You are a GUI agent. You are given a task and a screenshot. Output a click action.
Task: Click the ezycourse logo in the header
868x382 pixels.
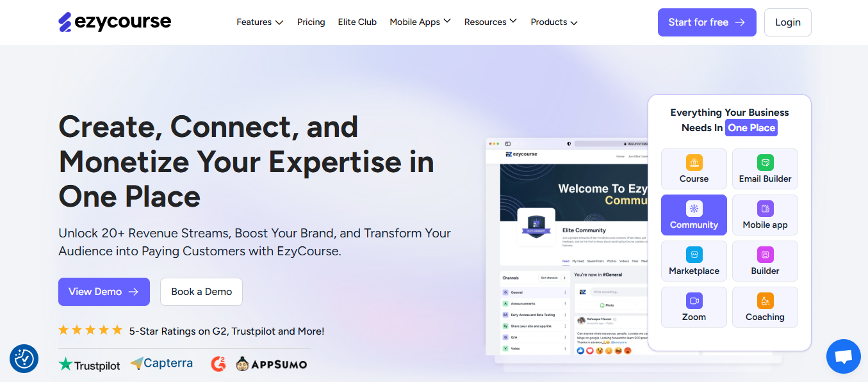click(115, 22)
